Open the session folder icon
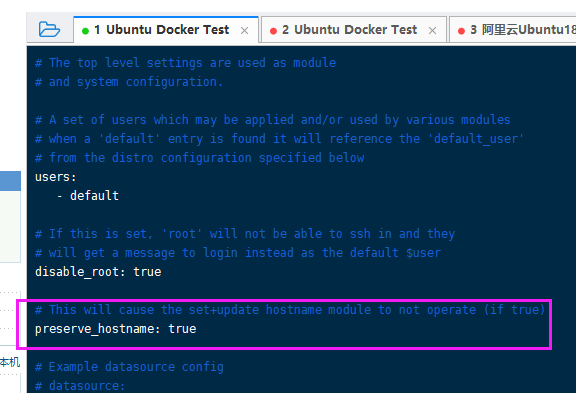Screen dimensions: 576x393 49,29
